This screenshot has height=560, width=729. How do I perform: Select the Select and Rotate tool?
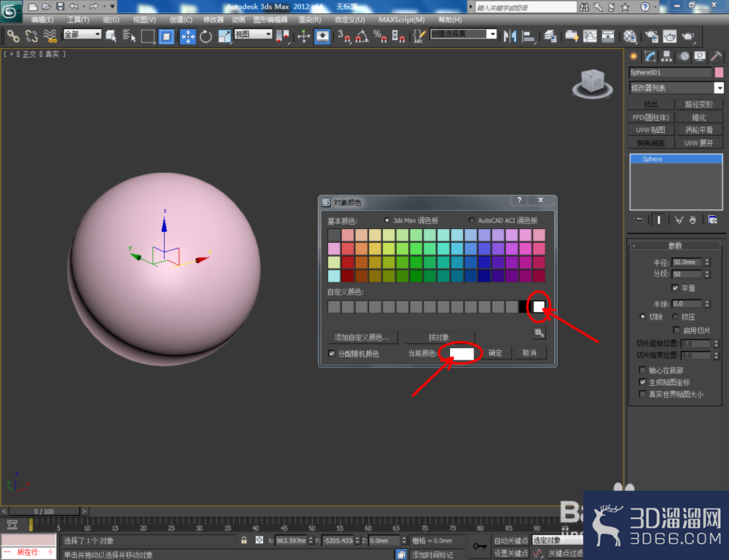(x=206, y=36)
